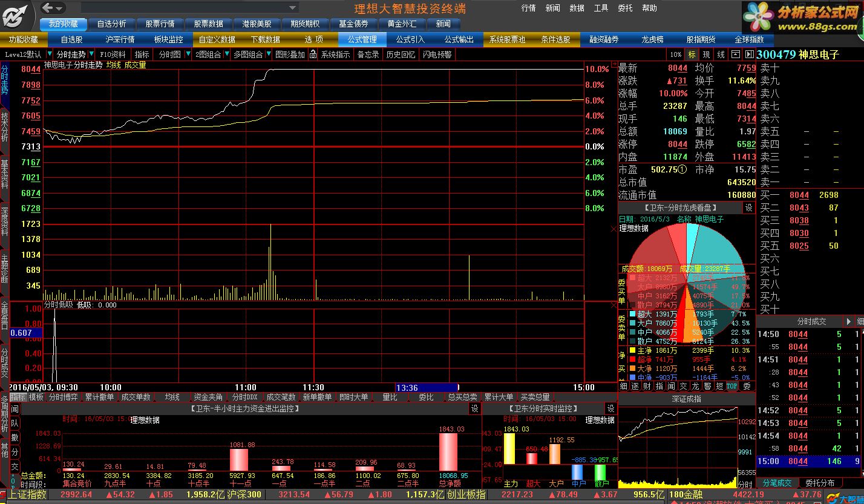
Task: Open the 新闻 menu in the top bar
Action: [552, 8]
